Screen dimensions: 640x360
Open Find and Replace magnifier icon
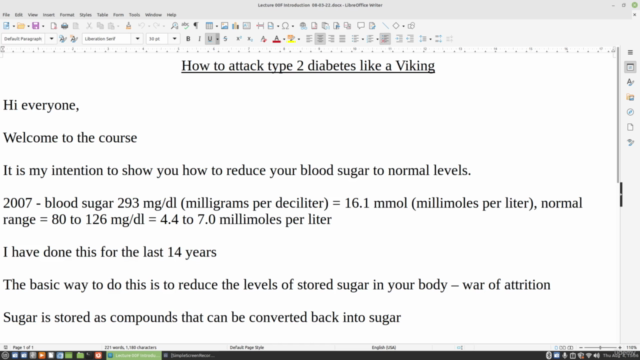click(x=174, y=26)
